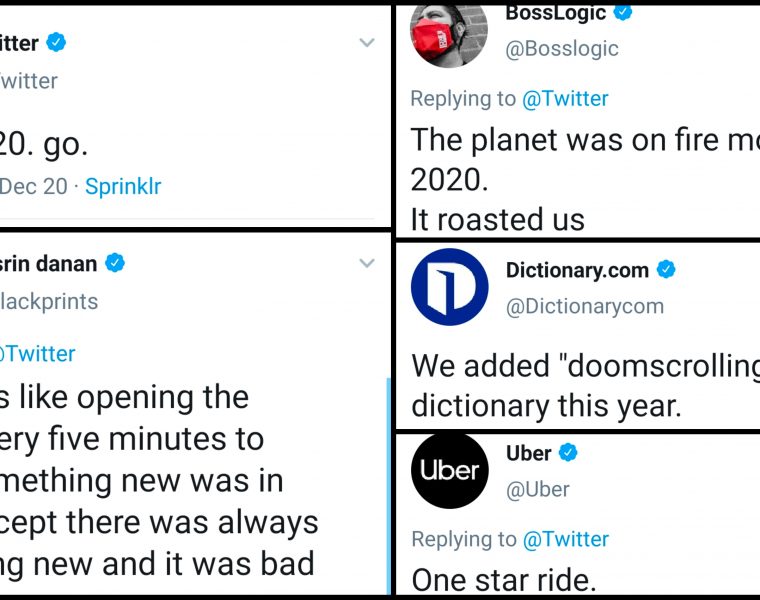Screen dimensions: 760x600
Task: Click the nasrin danan display name
Action: point(50,264)
